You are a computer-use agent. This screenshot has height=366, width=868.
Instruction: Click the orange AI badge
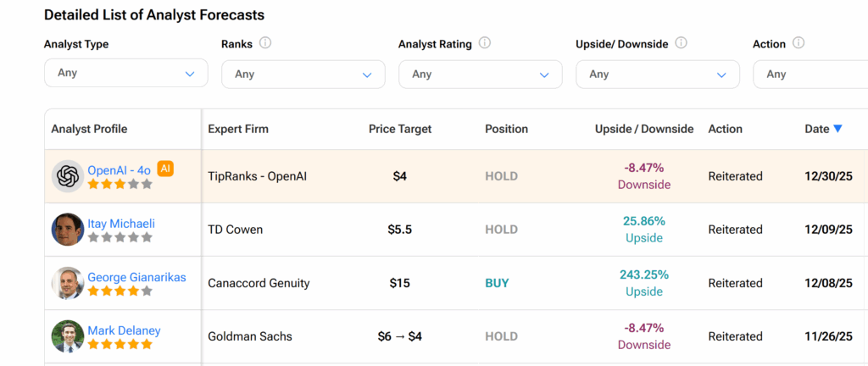coord(166,169)
